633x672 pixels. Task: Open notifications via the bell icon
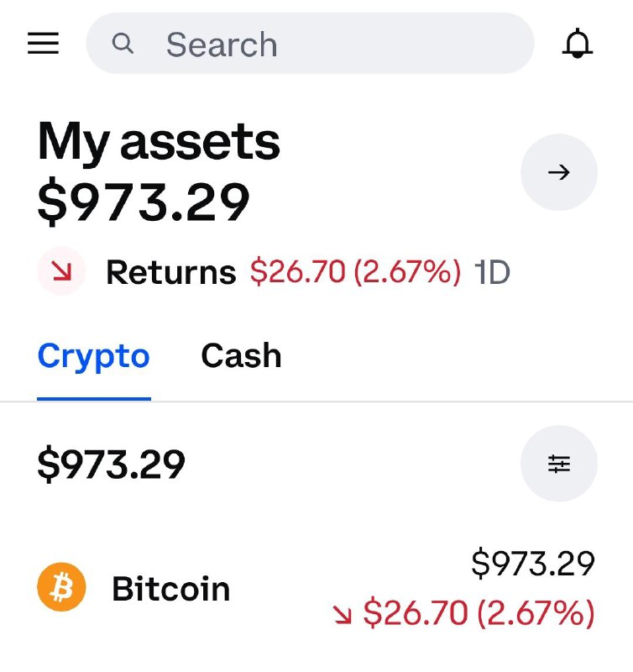[x=577, y=44]
